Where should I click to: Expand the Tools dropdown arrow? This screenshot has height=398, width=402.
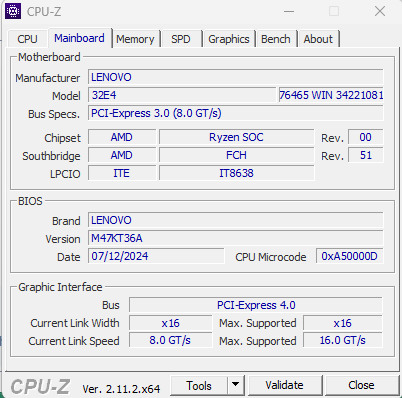(x=236, y=386)
